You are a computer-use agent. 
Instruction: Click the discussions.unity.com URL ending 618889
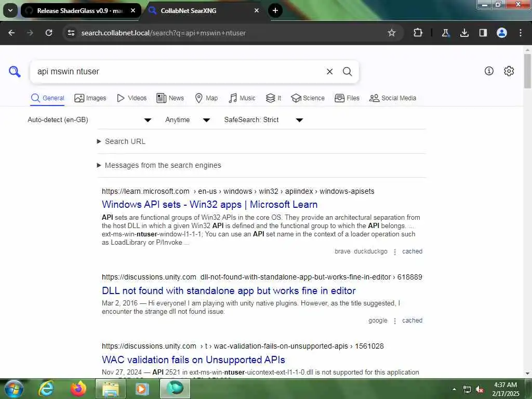pyautogui.click(x=262, y=277)
